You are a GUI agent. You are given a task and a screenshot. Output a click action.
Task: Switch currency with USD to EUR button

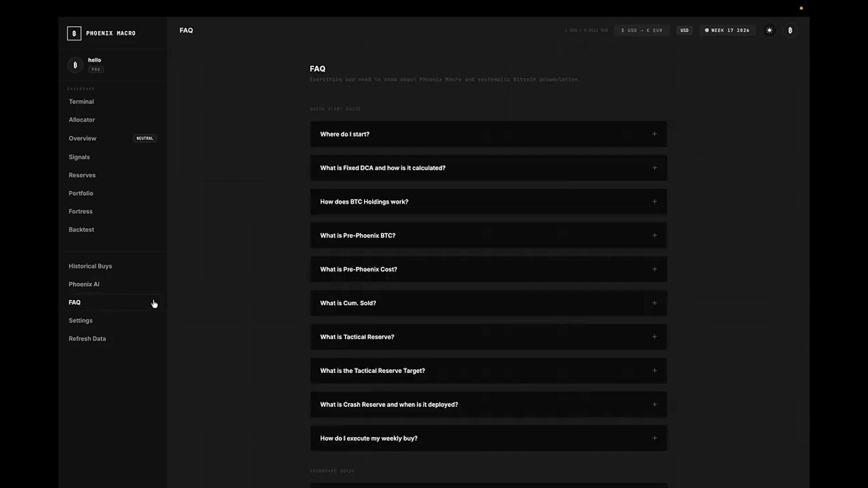pos(642,30)
